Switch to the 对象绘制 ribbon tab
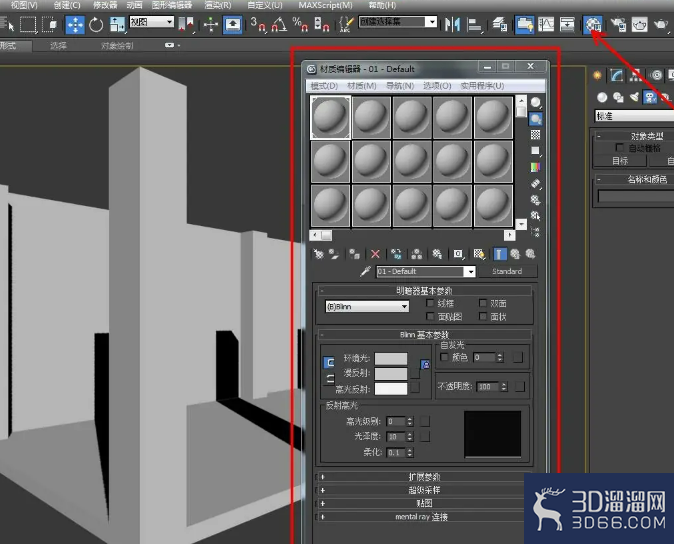The width and height of the screenshot is (674, 544). pyautogui.click(x=117, y=46)
